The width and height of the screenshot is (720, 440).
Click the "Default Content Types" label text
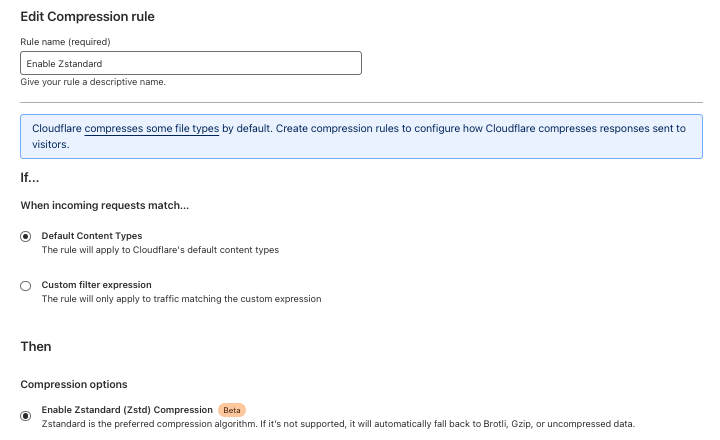[92, 236]
